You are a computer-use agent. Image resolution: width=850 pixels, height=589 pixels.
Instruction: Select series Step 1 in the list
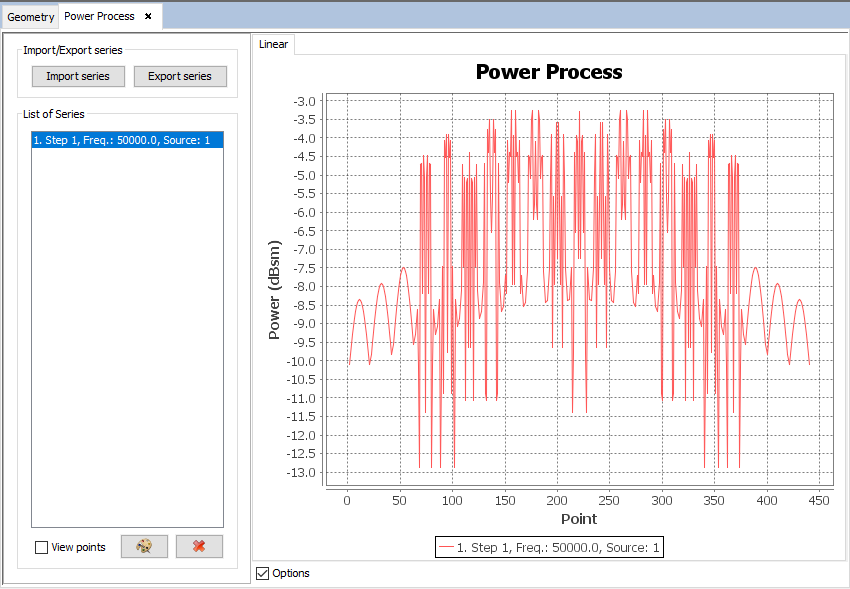pyautogui.click(x=127, y=140)
